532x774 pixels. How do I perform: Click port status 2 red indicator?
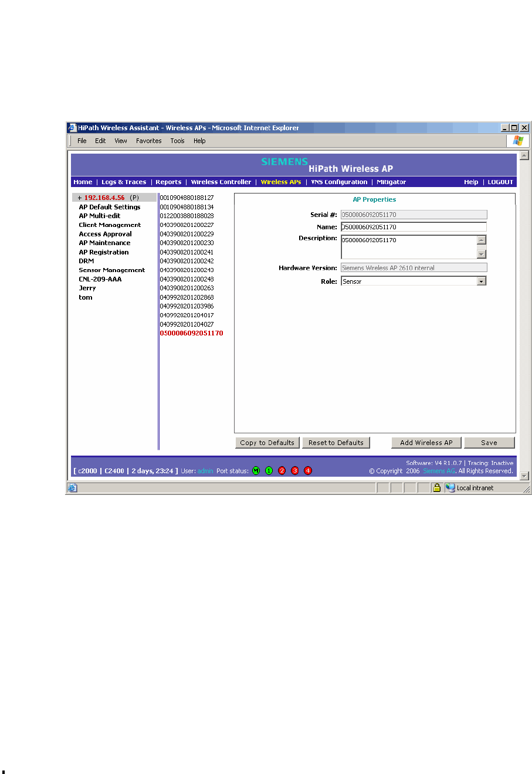pyautogui.click(x=282, y=470)
